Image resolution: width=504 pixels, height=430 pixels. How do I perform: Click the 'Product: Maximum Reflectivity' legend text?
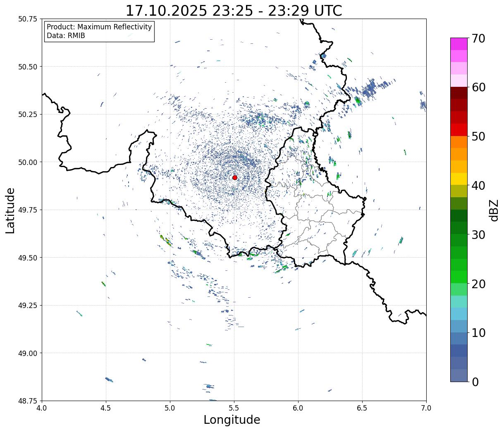pos(99,27)
